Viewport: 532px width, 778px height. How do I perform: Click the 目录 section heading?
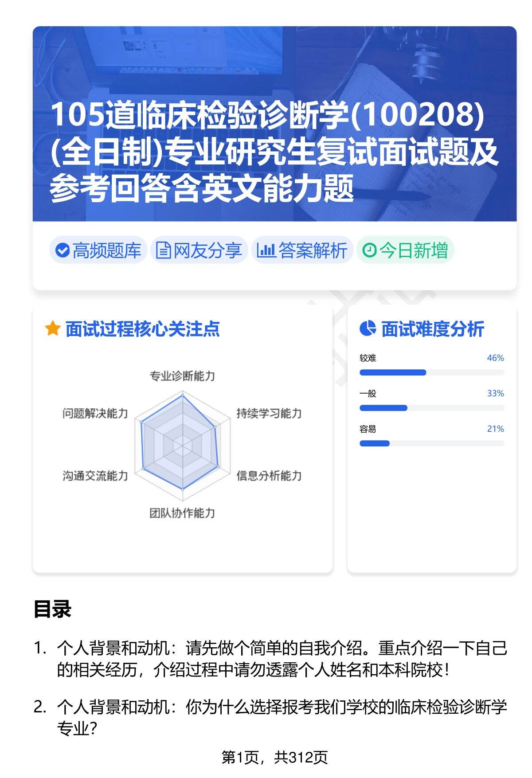coord(52,609)
